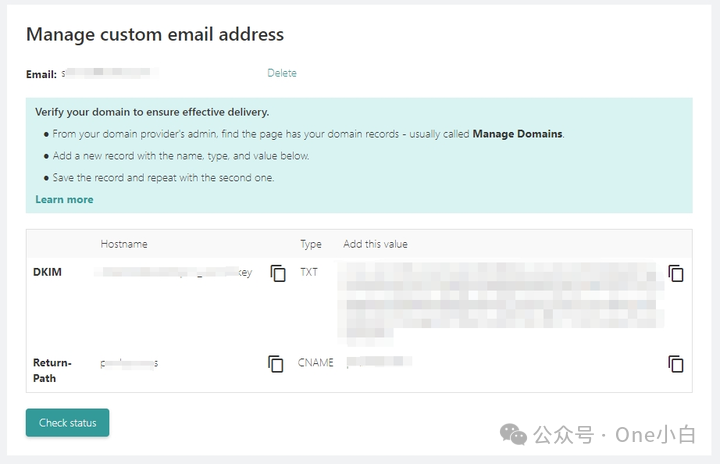The width and height of the screenshot is (720, 464).
Task: Open the Learn more link
Action: click(64, 199)
